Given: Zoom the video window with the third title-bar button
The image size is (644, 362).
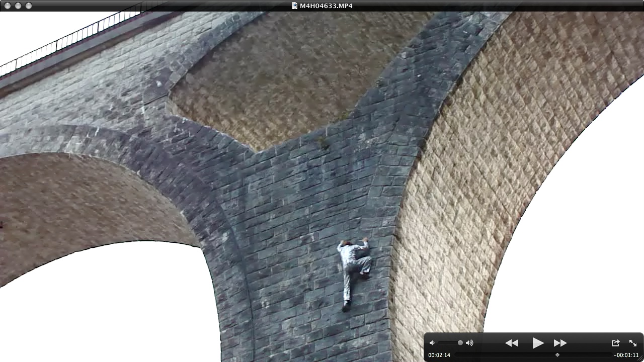Looking at the screenshot, I should point(29,6).
